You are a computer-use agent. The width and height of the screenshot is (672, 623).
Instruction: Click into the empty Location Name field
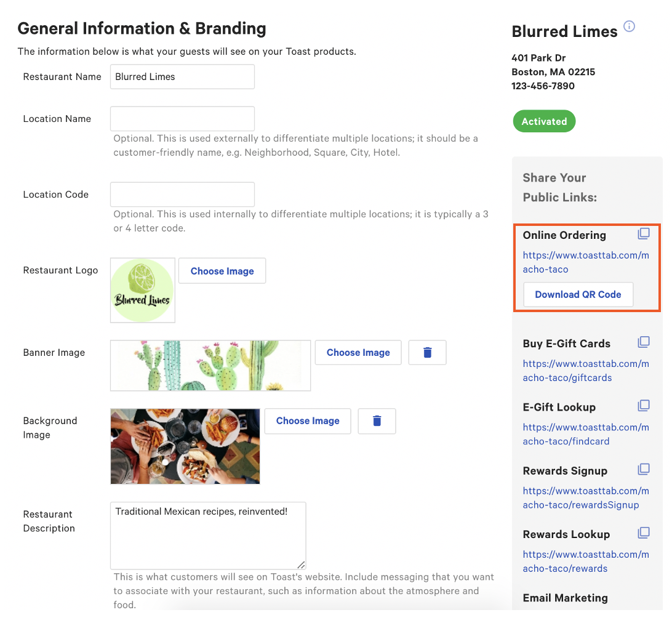tap(182, 118)
